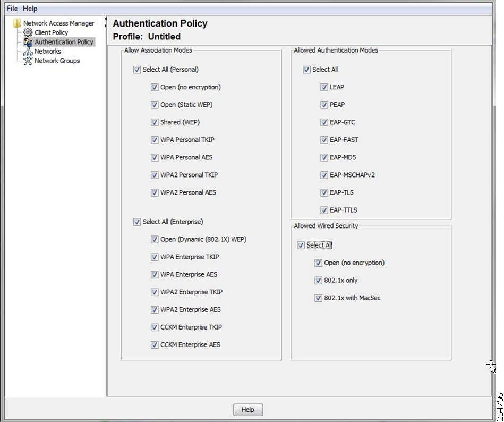Disable the LEAP authentication mode
The height and width of the screenshot is (422, 504).
pyautogui.click(x=324, y=87)
